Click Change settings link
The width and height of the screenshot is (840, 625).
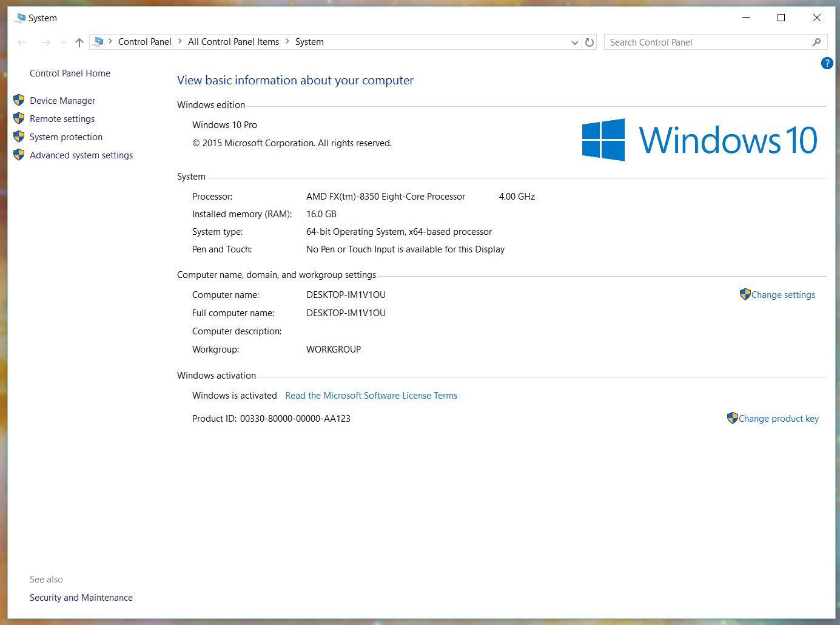click(x=783, y=295)
